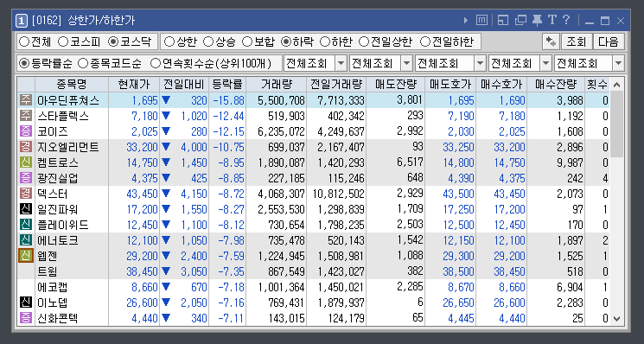
Task: Click the 증 badge icon for 코이즈
Action: [x=25, y=131]
